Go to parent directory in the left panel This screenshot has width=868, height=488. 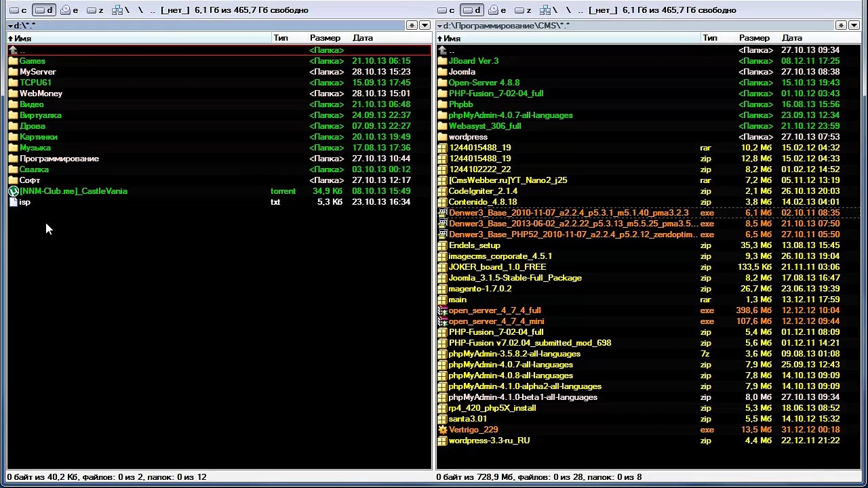pos(151,10)
